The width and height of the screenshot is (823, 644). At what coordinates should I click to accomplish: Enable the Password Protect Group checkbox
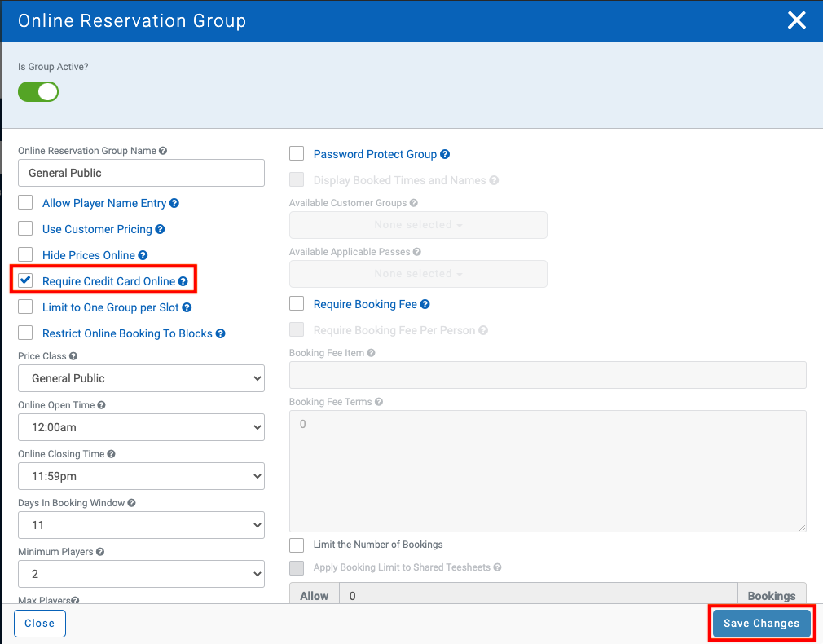pos(297,153)
